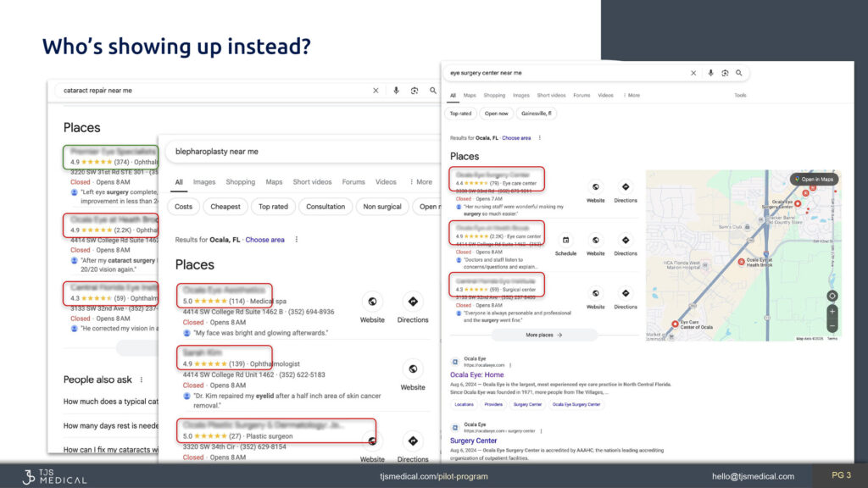
Task: Open Images tab in eye surgery center results
Action: pyautogui.click(x=521, y=95)
